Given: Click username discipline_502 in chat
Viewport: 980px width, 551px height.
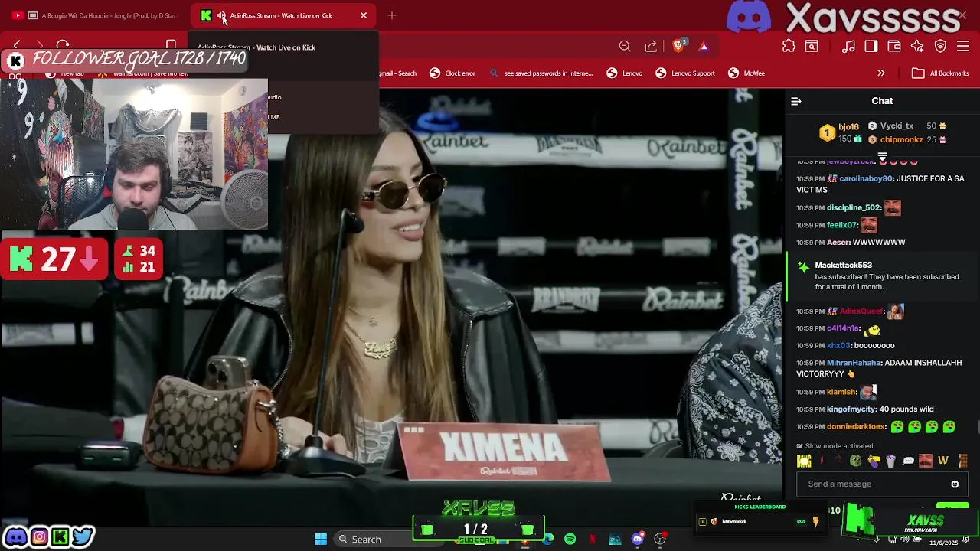Looking at the screenshot, I should (x=854, y=207).
